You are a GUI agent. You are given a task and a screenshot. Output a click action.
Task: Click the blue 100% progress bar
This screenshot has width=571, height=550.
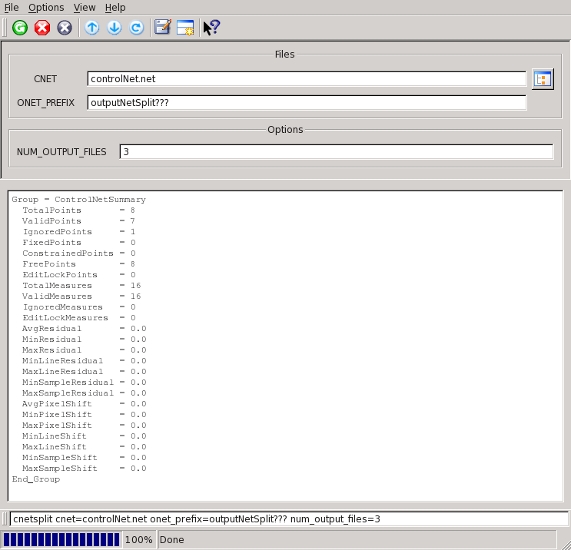coord(61,539)
